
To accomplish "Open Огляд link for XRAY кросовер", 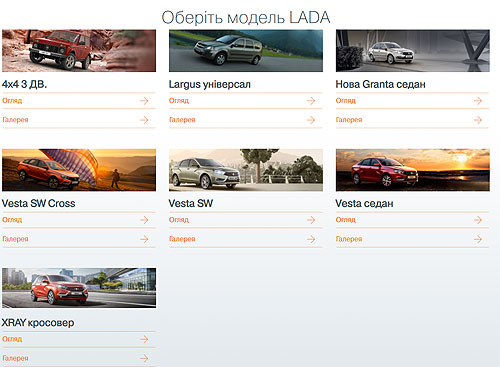I will coord(12,339).
